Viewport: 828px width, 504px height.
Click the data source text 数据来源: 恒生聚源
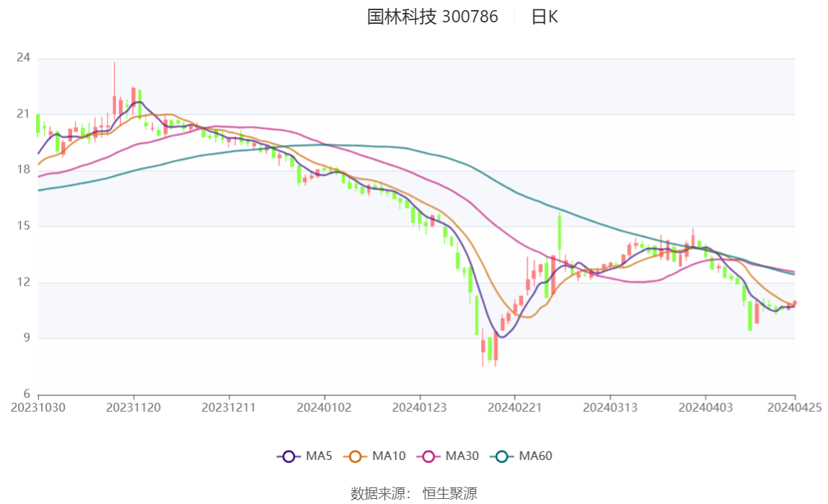tap(414, 494)
